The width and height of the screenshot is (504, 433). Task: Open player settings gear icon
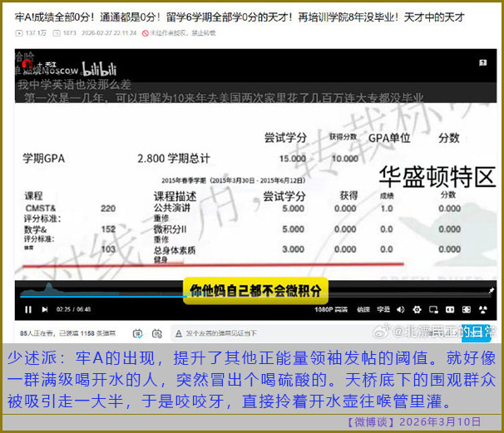[417, 309]
